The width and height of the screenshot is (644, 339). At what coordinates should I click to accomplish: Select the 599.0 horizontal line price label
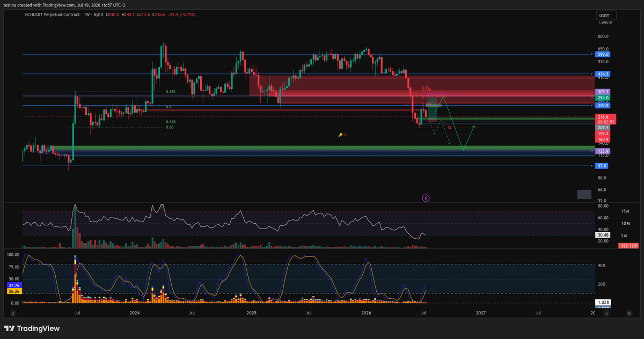603,54
